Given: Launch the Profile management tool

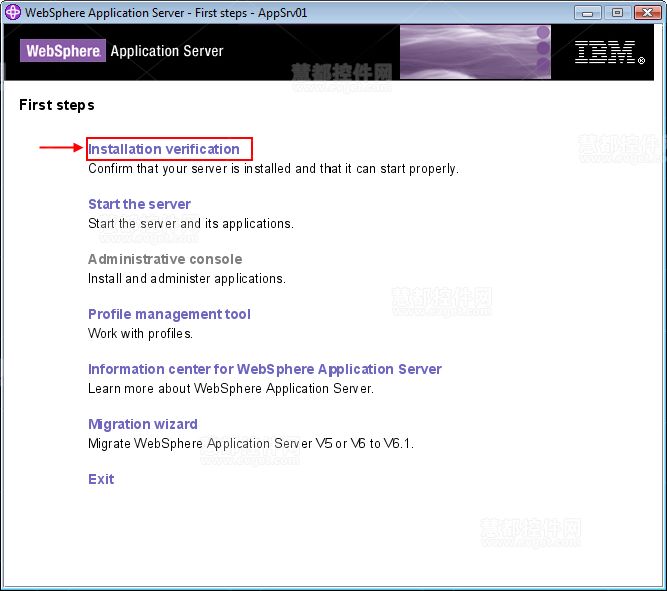Looking at the screenshot, I should point(169,314).
